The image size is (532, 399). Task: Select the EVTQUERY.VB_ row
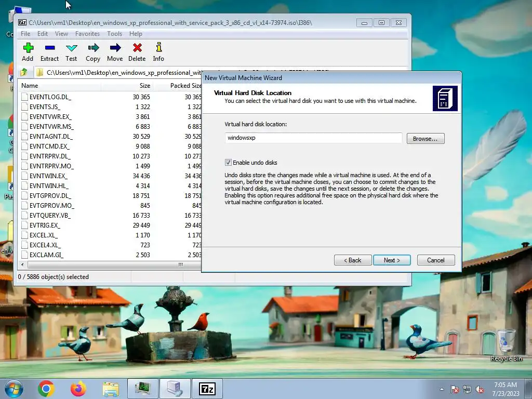click(x=110, y=215)
